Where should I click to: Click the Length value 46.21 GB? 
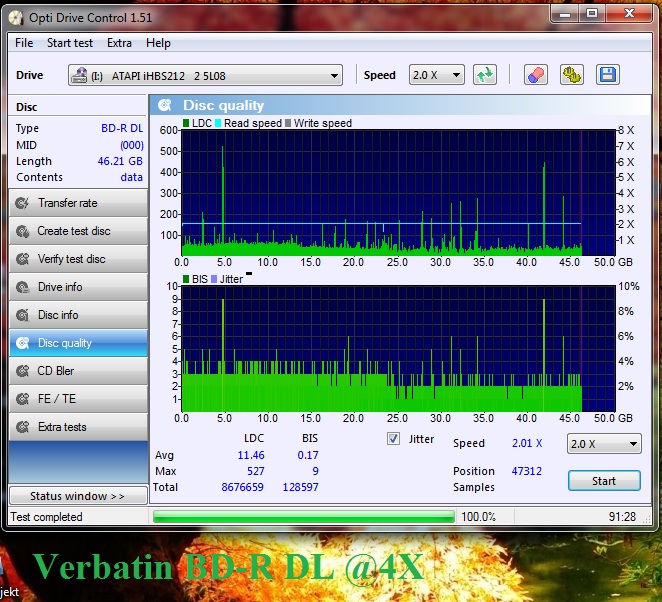[120, 161]
